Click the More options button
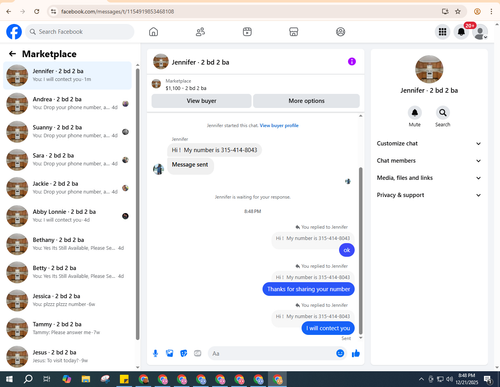Screen dimensions: 500x387 (x=306, y=101)
